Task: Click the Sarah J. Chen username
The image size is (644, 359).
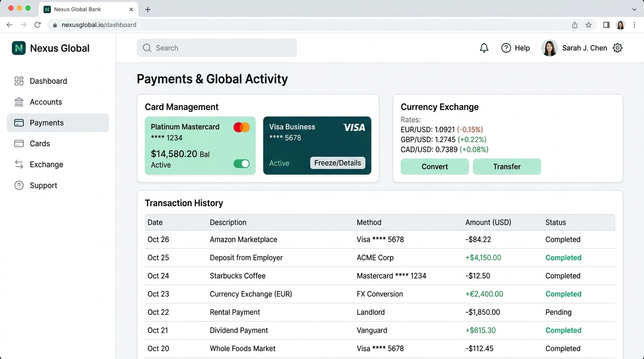Action: tap(585, 48)
